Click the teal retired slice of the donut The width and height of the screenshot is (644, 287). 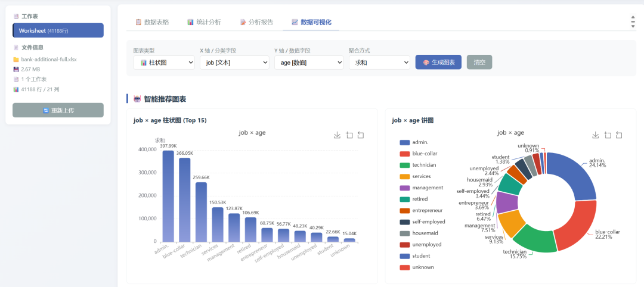pos(510,186)
